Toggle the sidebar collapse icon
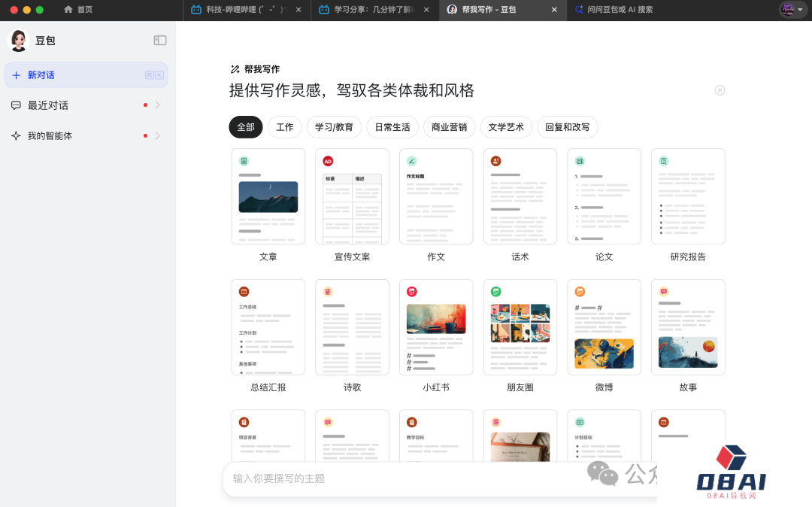The height and width of the screenshot is (507, 812). coord(159,41)
